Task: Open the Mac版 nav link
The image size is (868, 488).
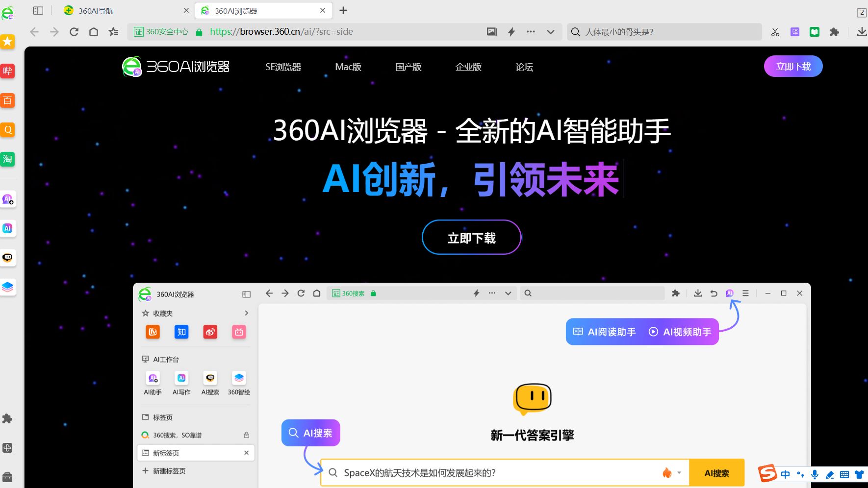Action: (x=348, y=67)
